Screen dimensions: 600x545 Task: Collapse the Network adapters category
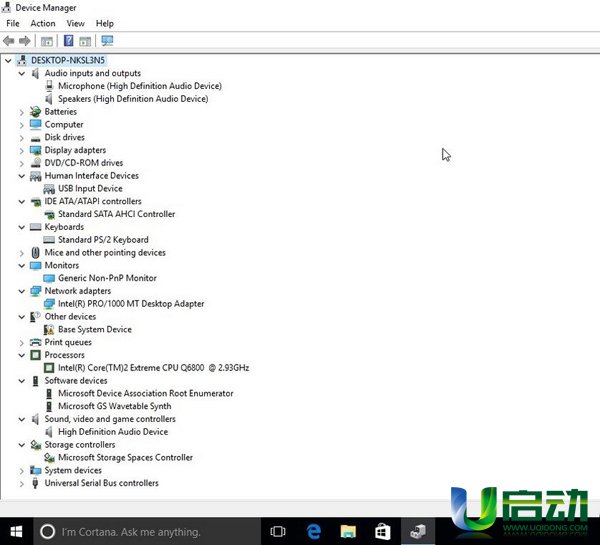click(22, 291)
